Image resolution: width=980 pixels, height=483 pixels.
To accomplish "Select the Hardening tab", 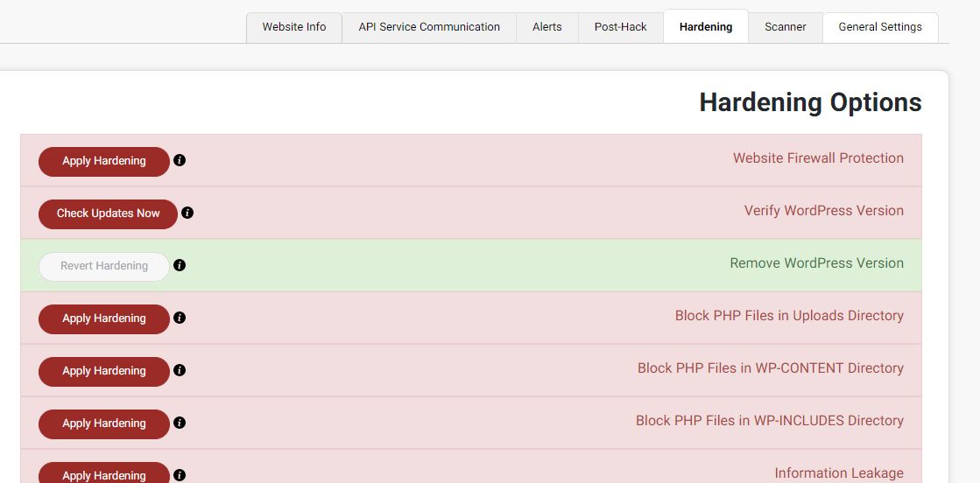I will (x=706, y=27).
